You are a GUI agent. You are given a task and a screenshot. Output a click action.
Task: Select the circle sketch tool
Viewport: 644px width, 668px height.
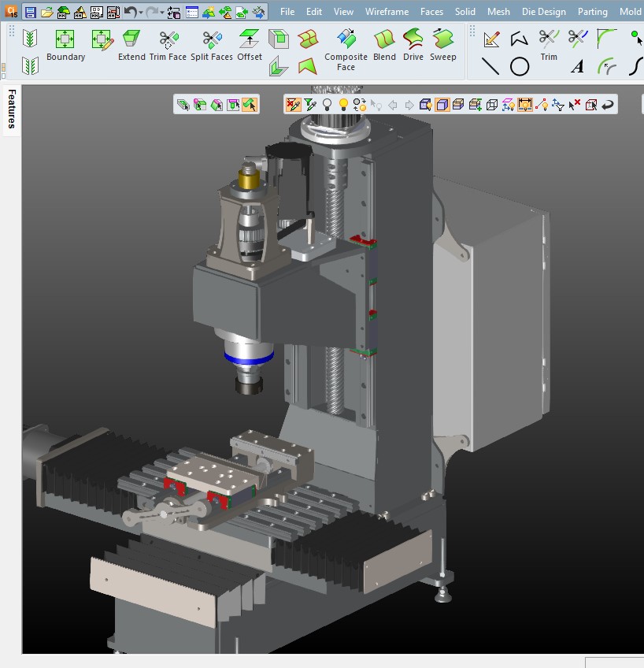click(520, 67)
